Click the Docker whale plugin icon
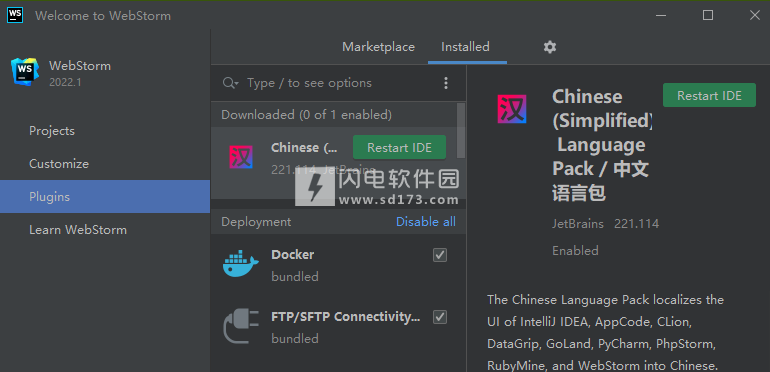Viewport: 770px width, 372px height. tap(240, 264)
